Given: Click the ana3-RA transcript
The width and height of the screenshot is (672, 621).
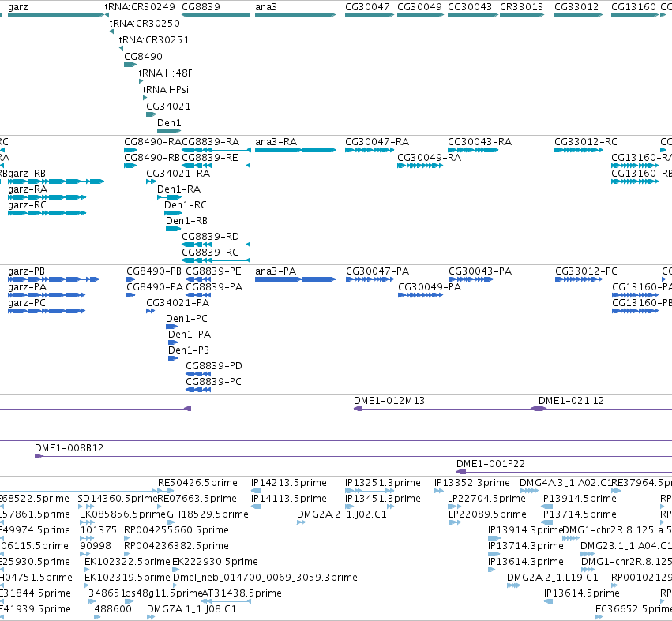Looking at the screenshot, I should 295,150.
